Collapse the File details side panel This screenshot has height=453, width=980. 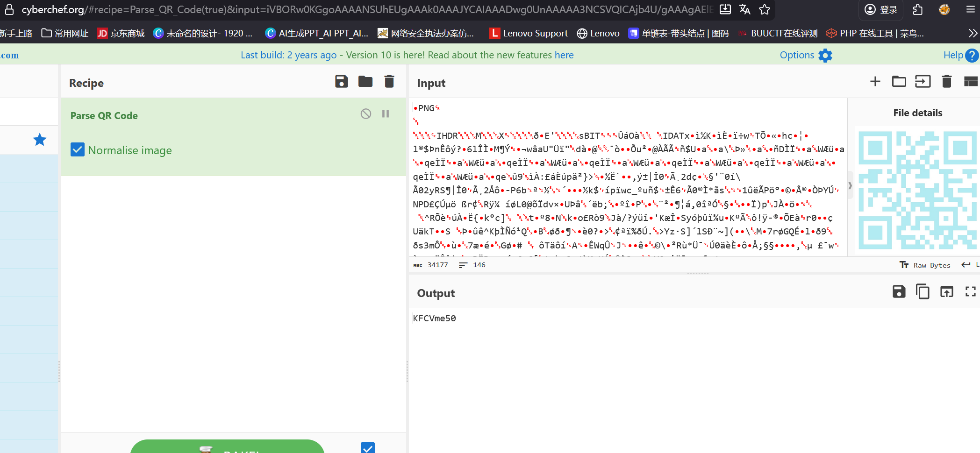coord(850,185)
